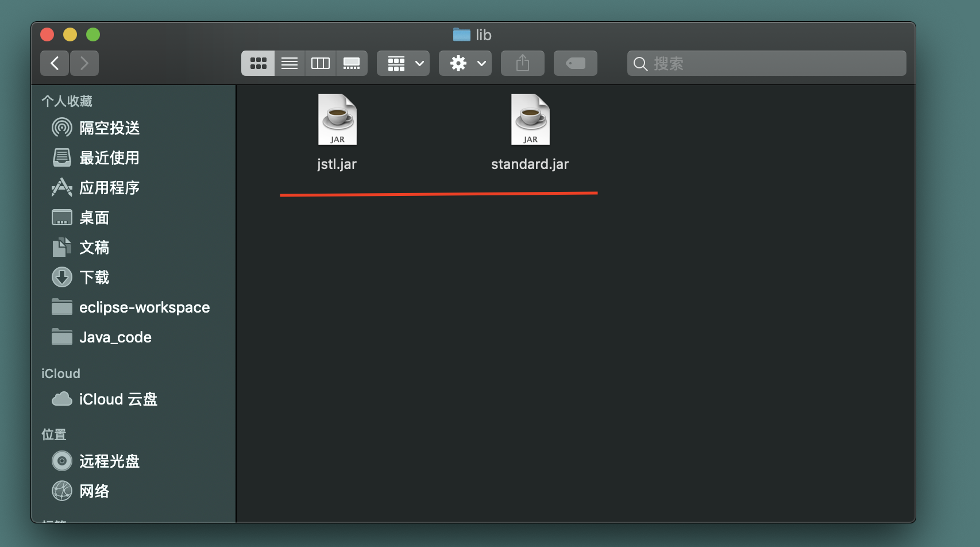Open 最近使用 in sidebar
The width and height of the screenshot is (980, 547).
pos(109,157)
